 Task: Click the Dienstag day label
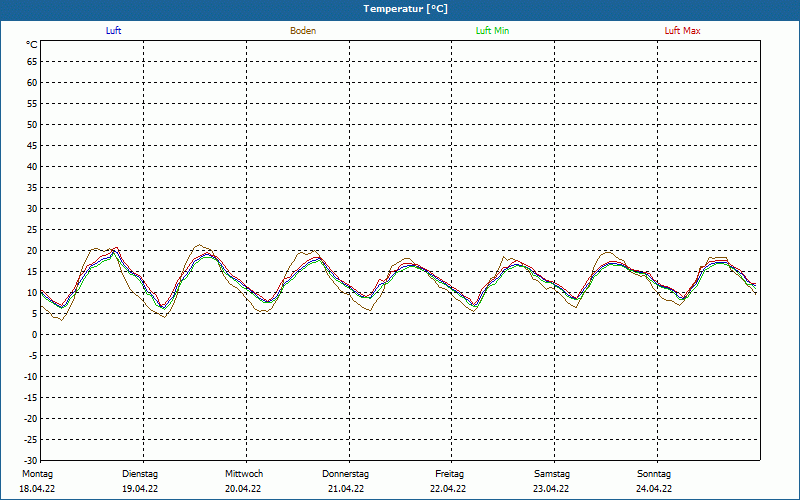tap(140, 474)
